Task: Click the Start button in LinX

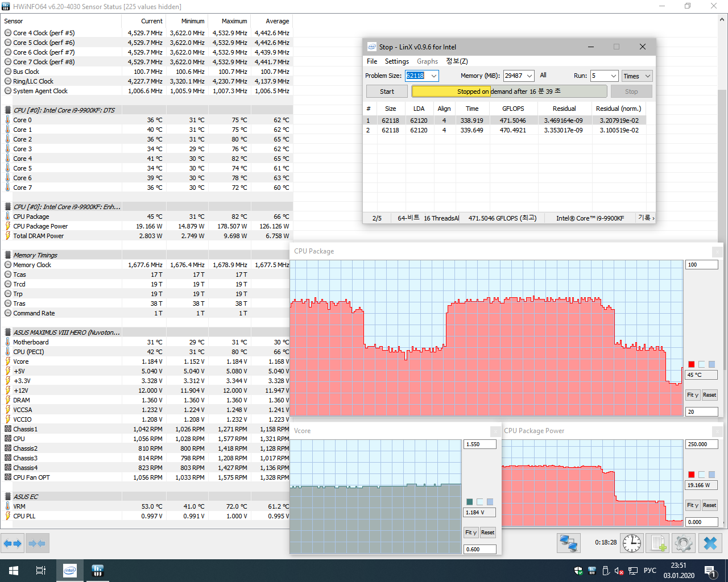Action: click(387, 92)
